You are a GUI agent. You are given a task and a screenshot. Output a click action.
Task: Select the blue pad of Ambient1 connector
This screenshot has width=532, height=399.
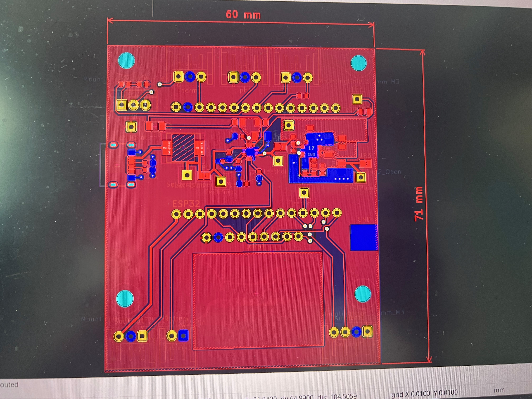click(x=356, y=332)
